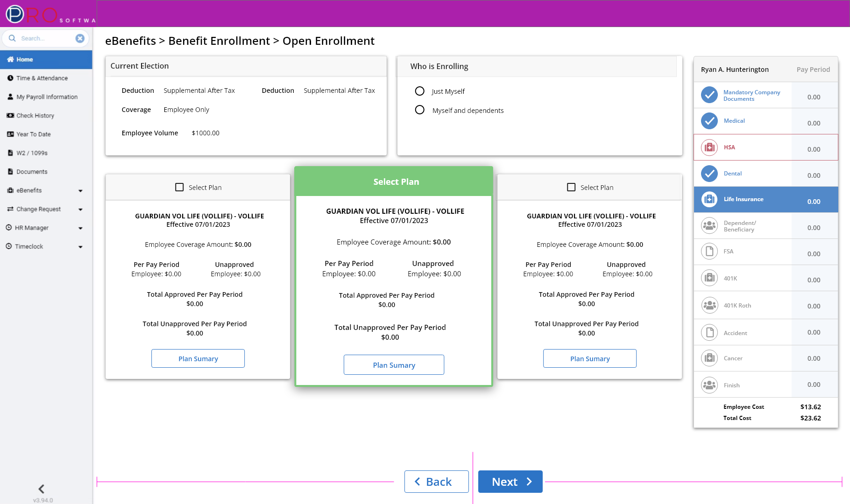
Task: Click the clear search icon
Action: [80, 38]
